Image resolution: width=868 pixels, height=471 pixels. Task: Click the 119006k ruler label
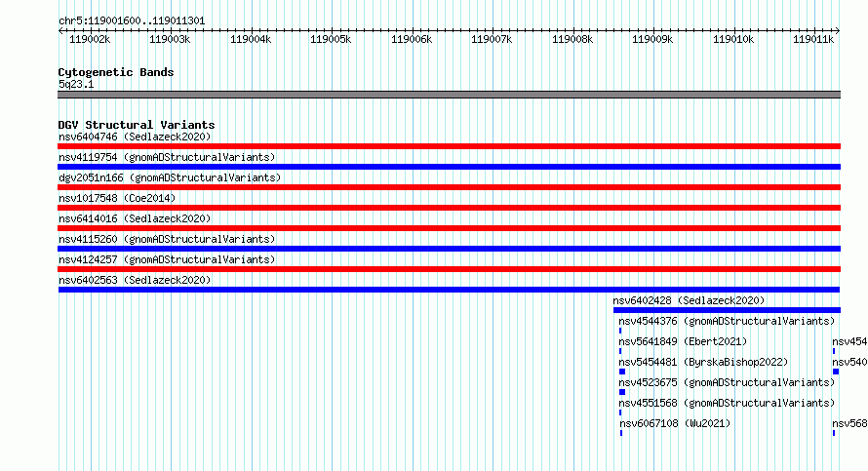[x=412, y=39]
